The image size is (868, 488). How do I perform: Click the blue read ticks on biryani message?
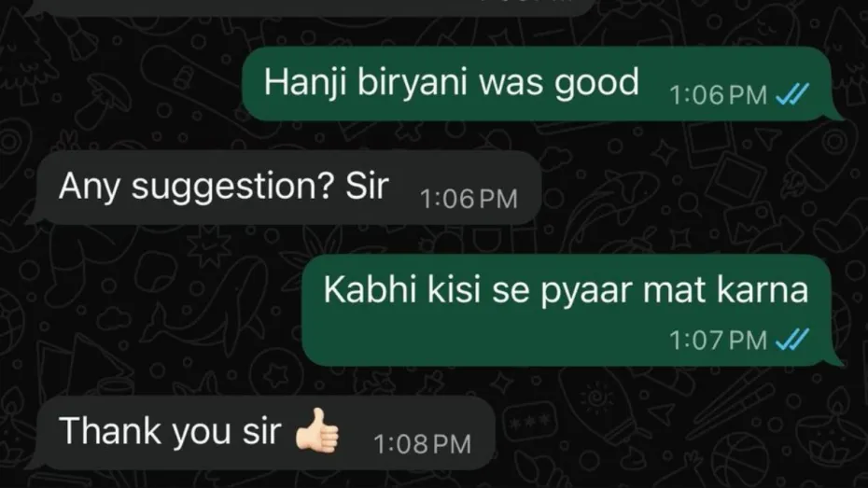pyautogui.click(x=792, y=94)
